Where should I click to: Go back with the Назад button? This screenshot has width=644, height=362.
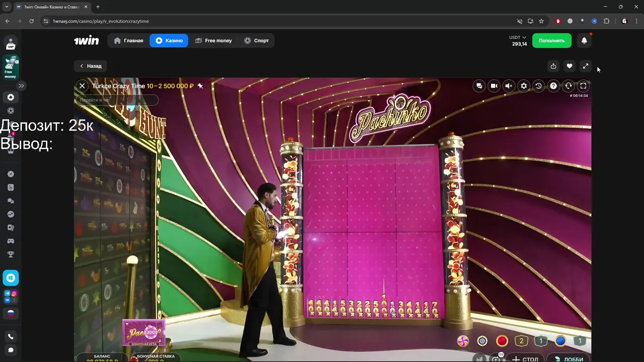click(x=91, y=66)
